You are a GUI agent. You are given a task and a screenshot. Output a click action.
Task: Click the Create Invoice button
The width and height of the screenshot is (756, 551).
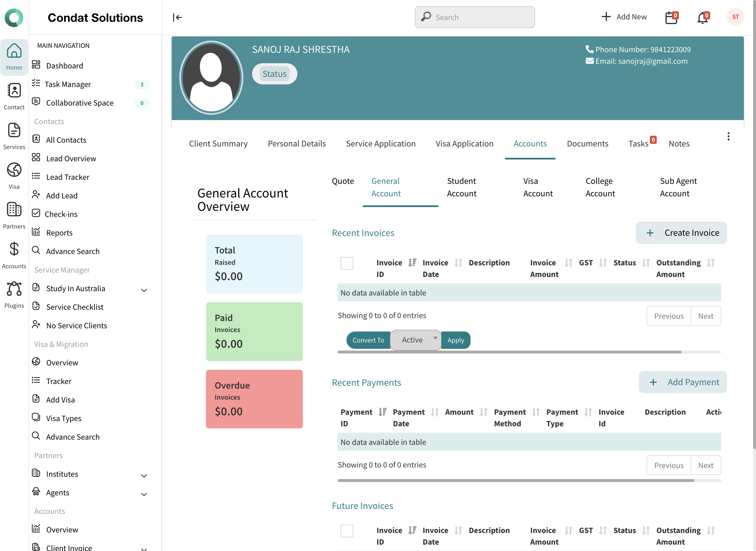point(681,233)
